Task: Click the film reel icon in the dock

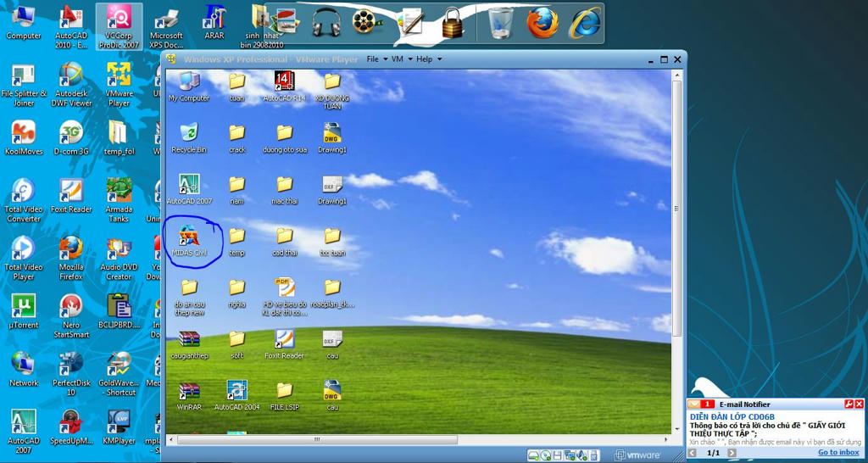Action: tap(366, 22)
